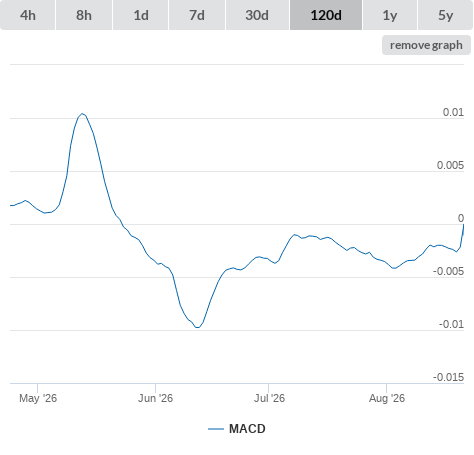Click the Aug '26 axis label
This screenshot has height=455, width=474.
click(x=387, y=398)
